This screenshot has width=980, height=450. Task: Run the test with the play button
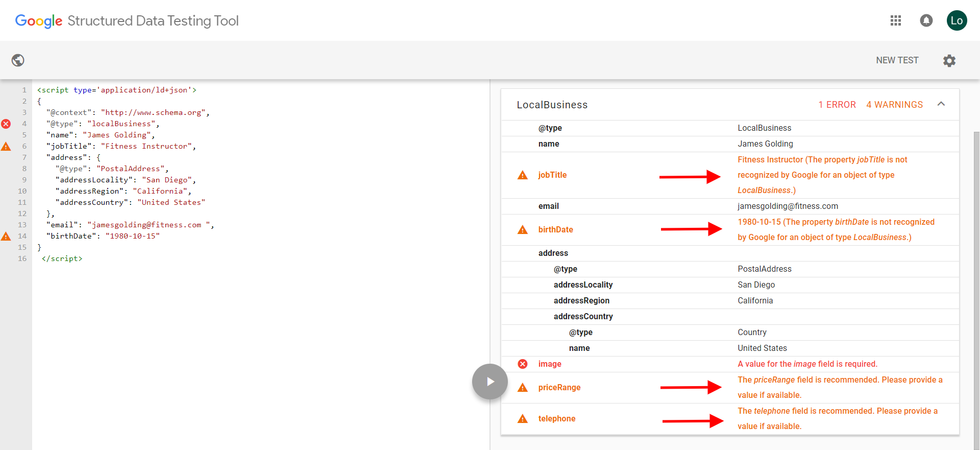pyautogui.click(x=490, y=382)
